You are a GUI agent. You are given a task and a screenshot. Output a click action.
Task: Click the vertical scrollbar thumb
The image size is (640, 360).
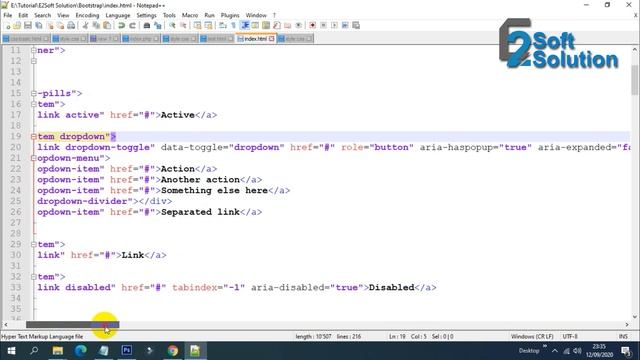pos(634,80)
